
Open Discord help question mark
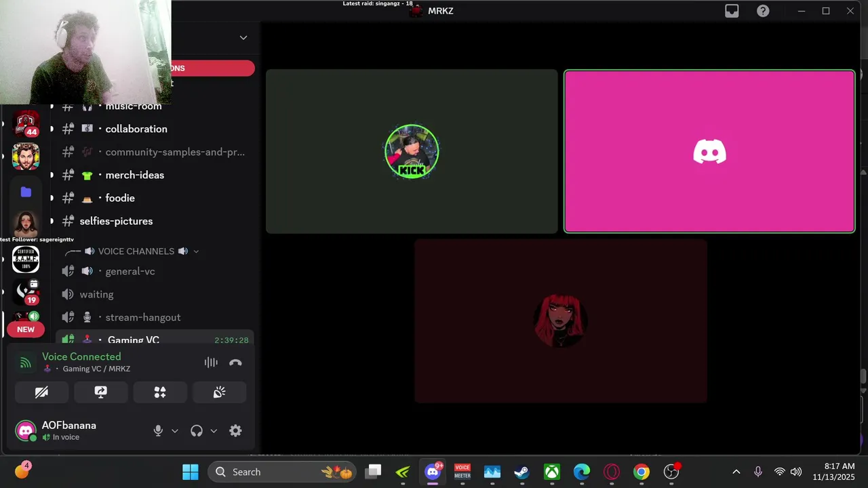click(763, 11)
